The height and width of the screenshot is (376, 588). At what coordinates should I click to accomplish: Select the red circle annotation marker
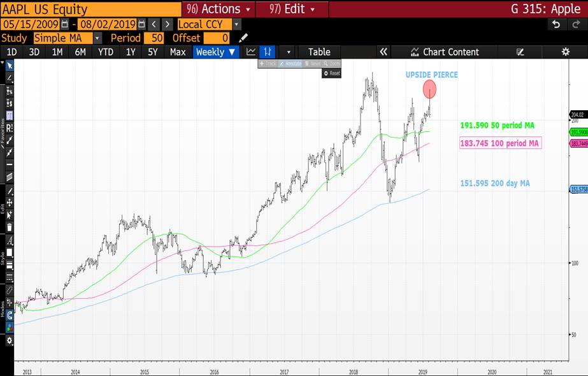429,90
